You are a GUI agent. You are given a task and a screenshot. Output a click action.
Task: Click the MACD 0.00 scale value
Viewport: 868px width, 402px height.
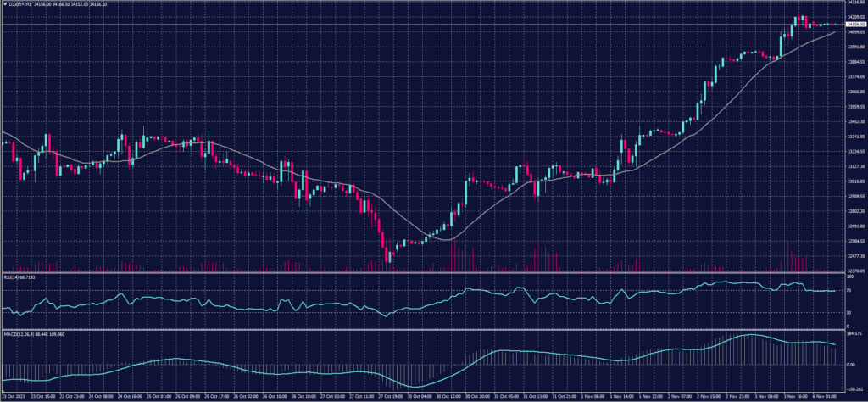[x=850, y=365]
